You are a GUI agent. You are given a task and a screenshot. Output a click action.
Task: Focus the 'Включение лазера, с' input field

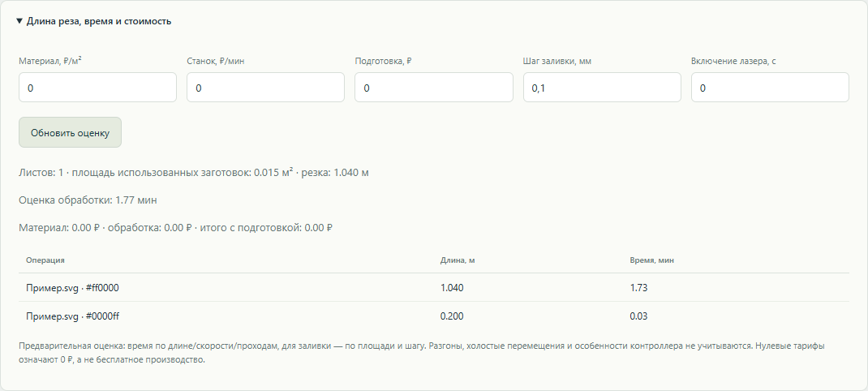(x=770, y=88)
